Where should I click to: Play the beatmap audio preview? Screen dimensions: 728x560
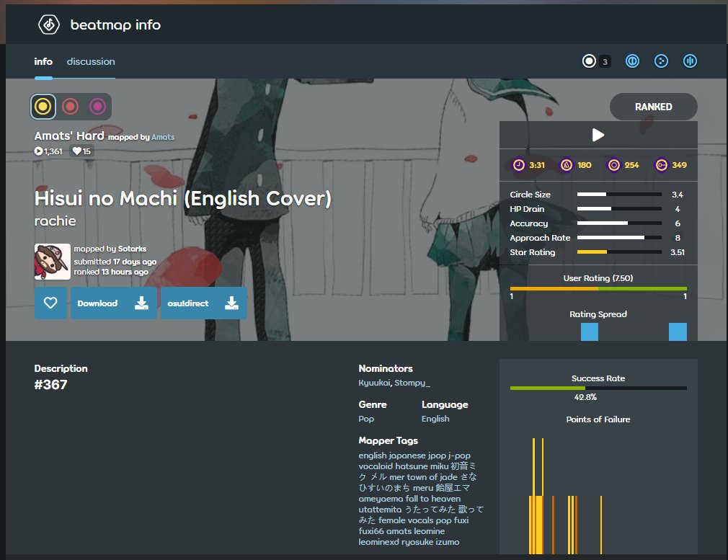[x=598, y=135]
